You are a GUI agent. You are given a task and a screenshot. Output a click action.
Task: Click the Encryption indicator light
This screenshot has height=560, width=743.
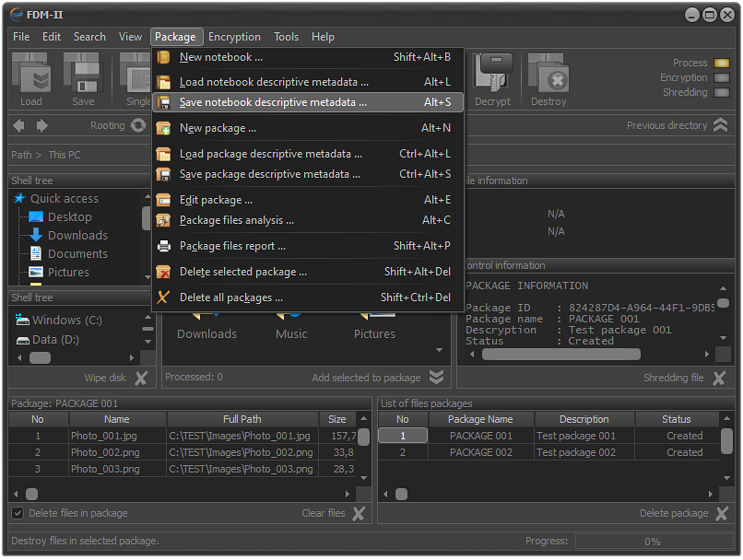coord(722,77)
